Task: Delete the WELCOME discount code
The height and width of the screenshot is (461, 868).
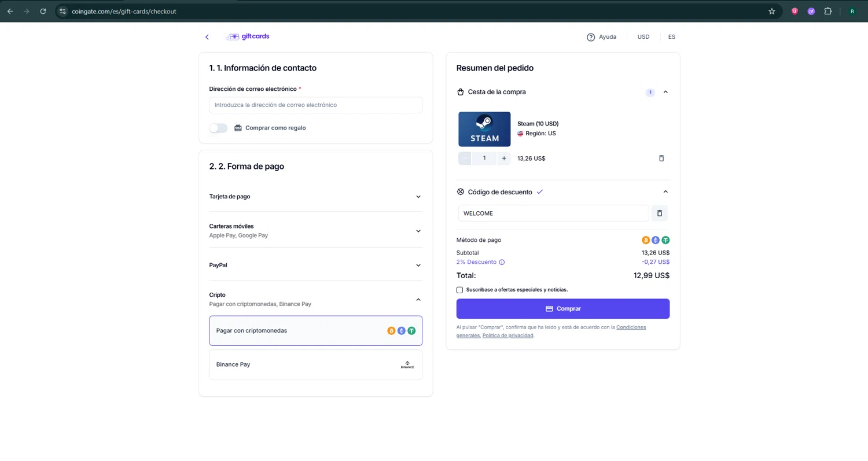Action: coord(660,213)
